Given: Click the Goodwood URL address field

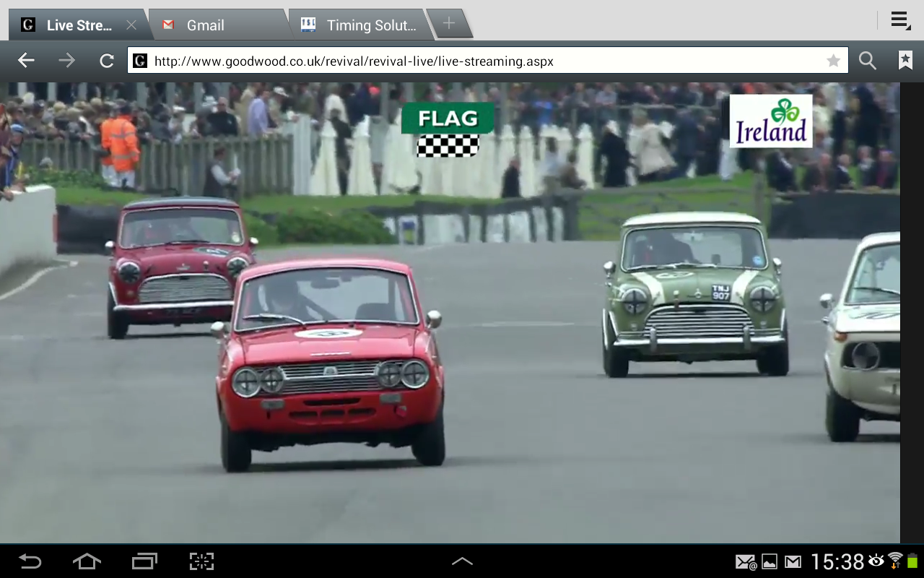Looking at the screenshot, I should click(476, 61).
